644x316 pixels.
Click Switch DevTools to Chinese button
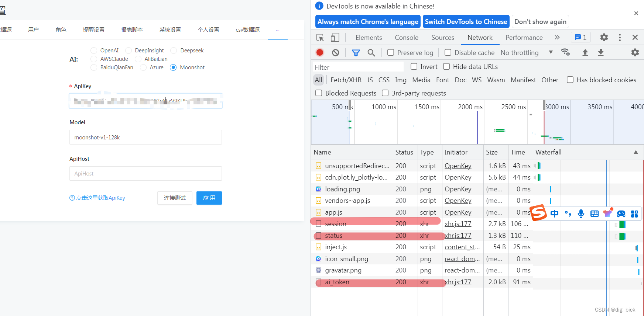(x=466, y=21)
